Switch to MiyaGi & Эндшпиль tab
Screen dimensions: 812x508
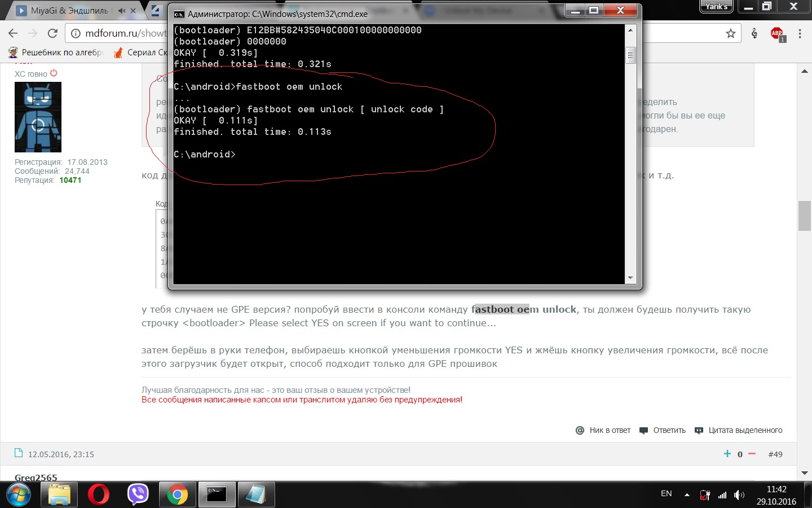pos(65,11)
